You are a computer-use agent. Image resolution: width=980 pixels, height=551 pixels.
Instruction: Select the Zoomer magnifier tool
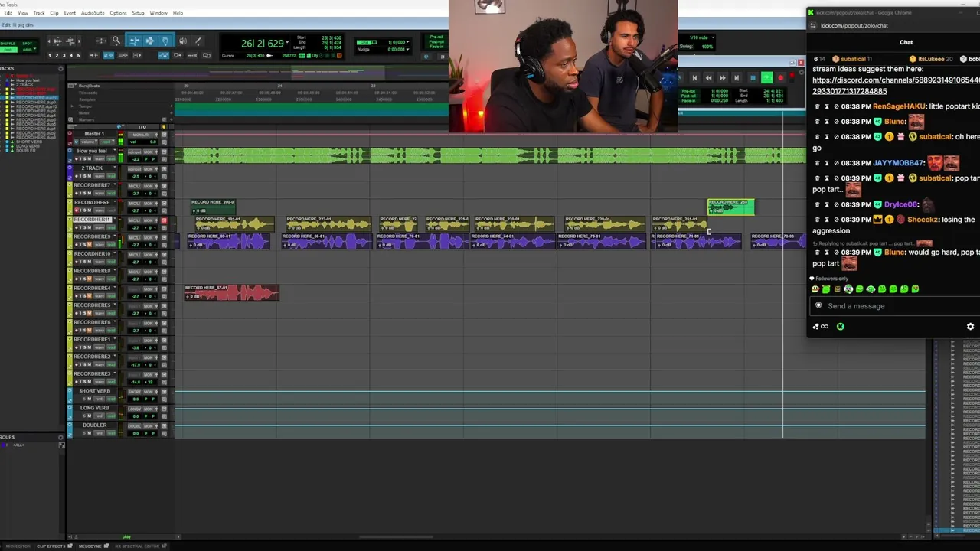click(116, 41)
